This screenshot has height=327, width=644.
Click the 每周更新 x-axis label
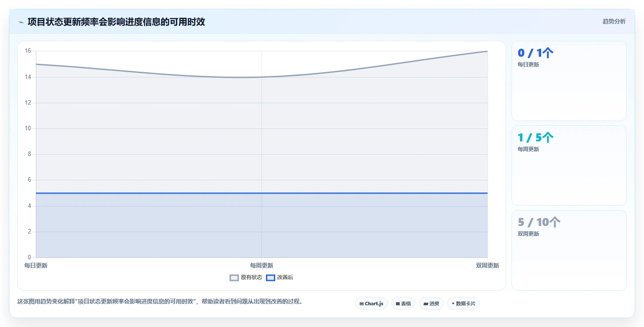pos(262,265)
